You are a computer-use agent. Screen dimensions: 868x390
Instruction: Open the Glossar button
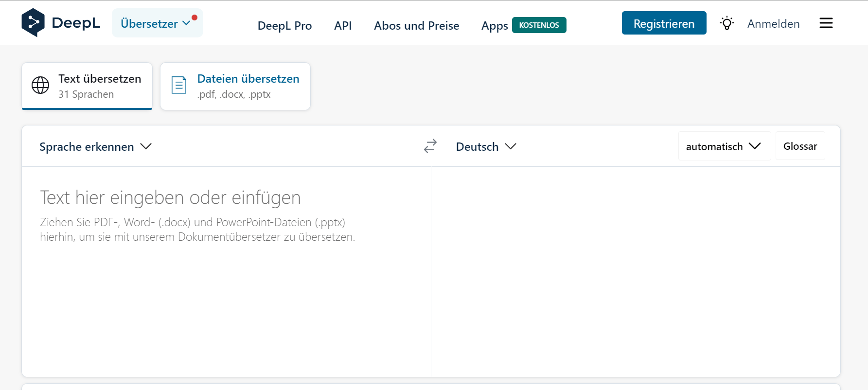coord(800,146)
